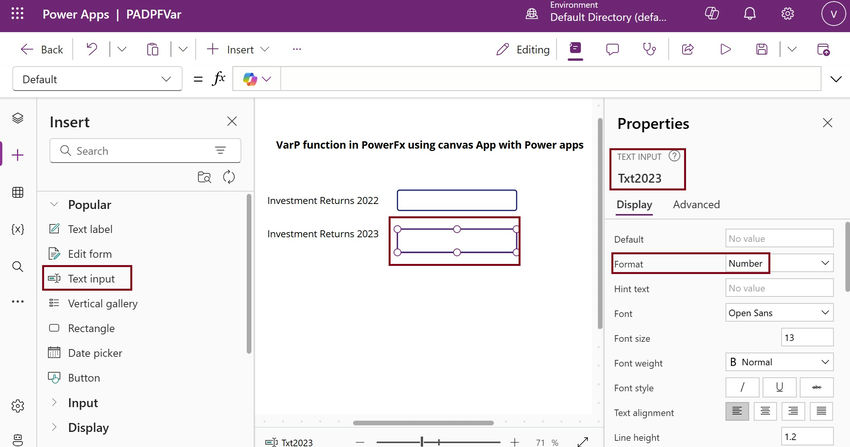Open the sidebar Settings gear
The image size is (850, 447).
17,406
